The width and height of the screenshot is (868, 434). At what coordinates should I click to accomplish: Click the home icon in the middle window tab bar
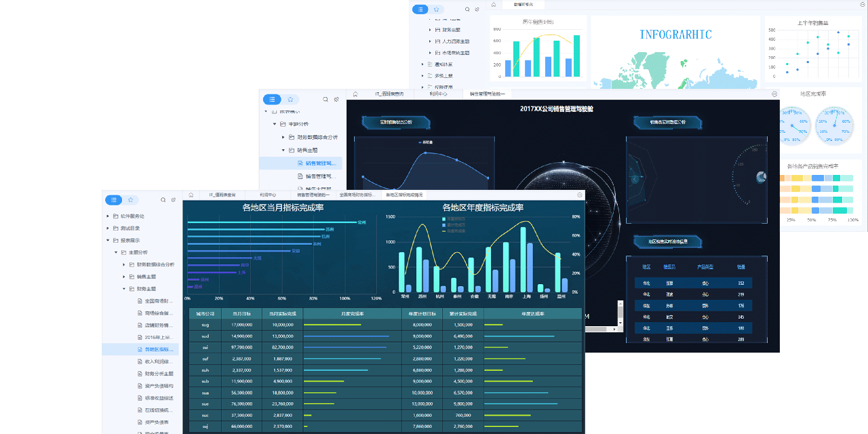(x=355, y=94)
